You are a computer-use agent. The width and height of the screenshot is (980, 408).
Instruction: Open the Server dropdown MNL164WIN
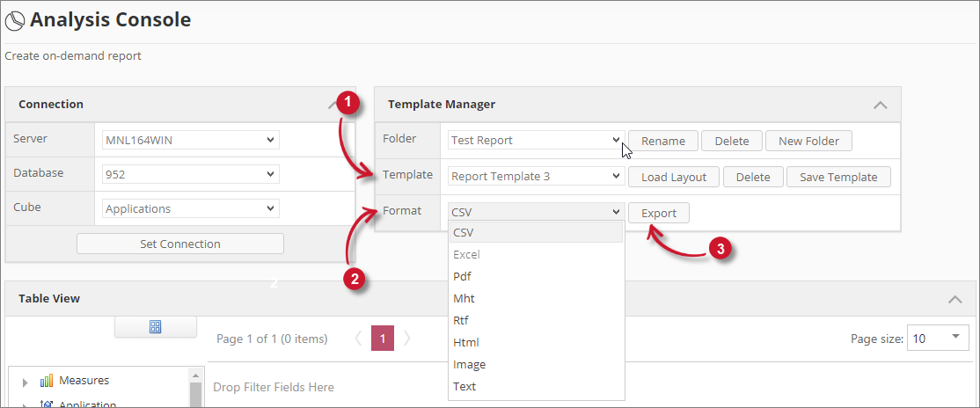(191, 140)
